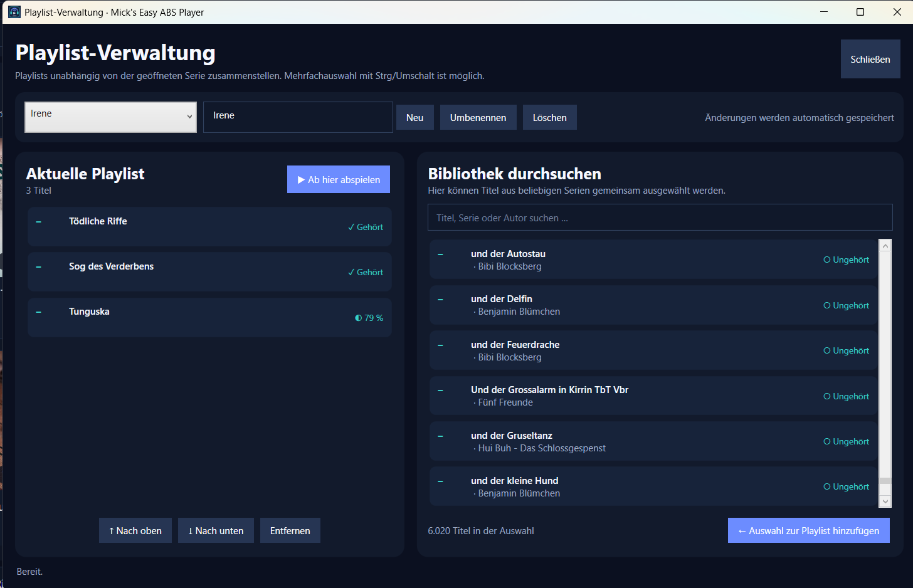Click the dash marker beside Sog des Verderbens
Screen dimensions: 913x588
[39, 266]
